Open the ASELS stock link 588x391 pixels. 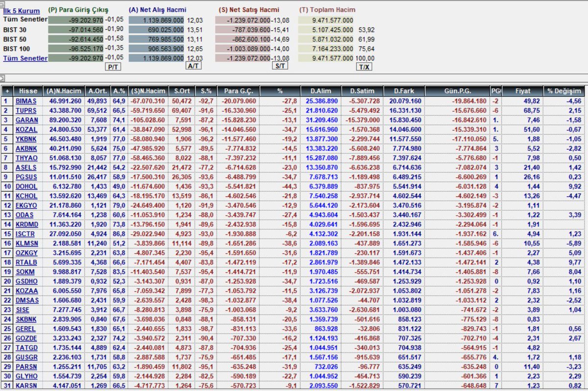pos(25,167)
